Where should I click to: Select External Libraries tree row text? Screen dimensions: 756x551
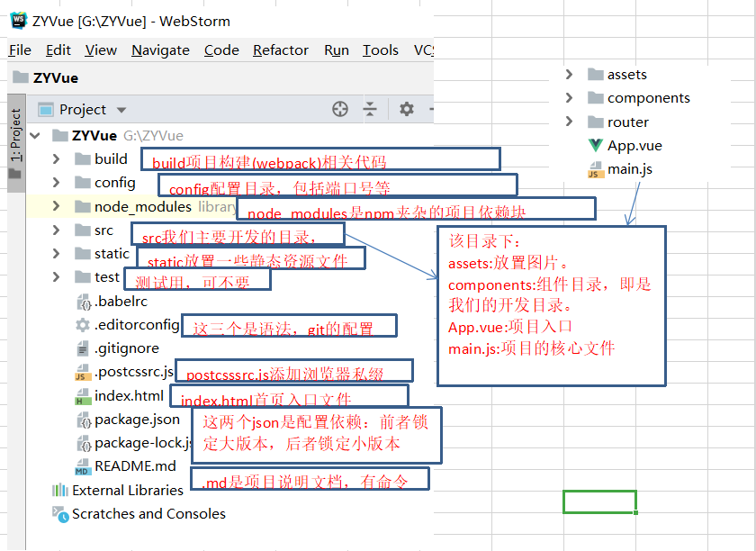pyautogui.click(x=128, y=490)
